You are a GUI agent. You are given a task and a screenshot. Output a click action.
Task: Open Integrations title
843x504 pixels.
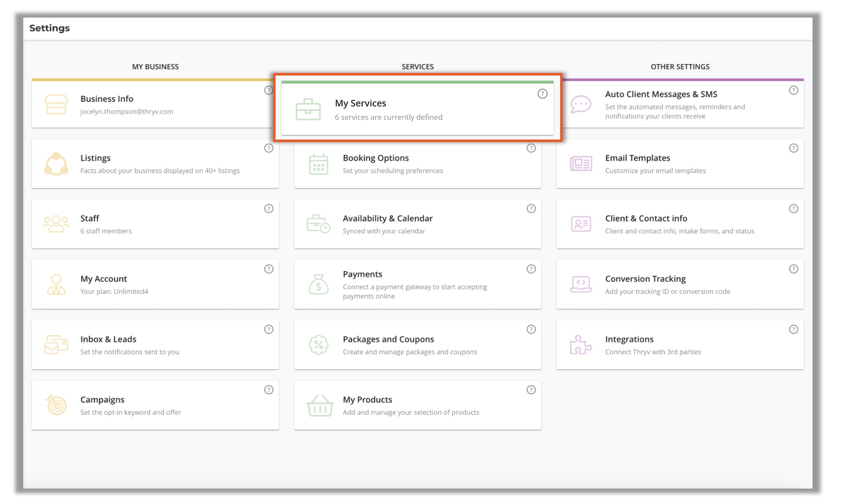(x=629, y=339)
